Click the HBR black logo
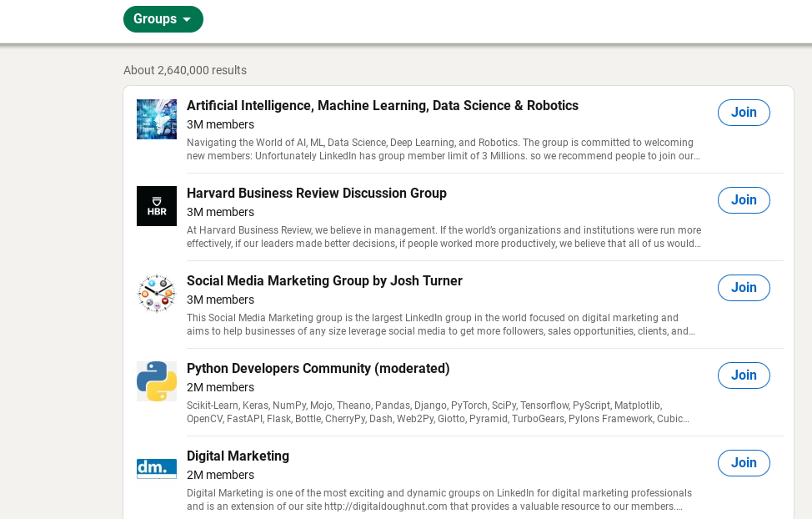812x519 pixels. [x=157, y=206]
